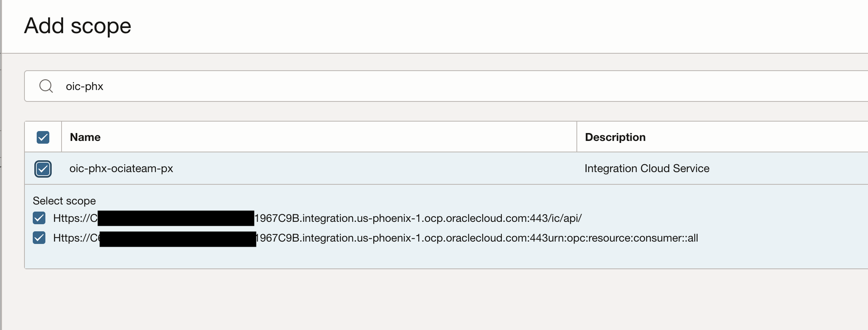This screenshot has height=330, width=868.
Task: Click empty space below the scope checkboxes panel
Action: (x=395, y=257)
